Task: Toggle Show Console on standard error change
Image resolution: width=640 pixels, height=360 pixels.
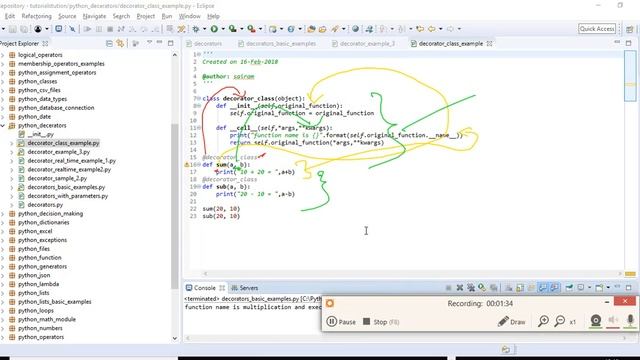Action: point(554,288)
